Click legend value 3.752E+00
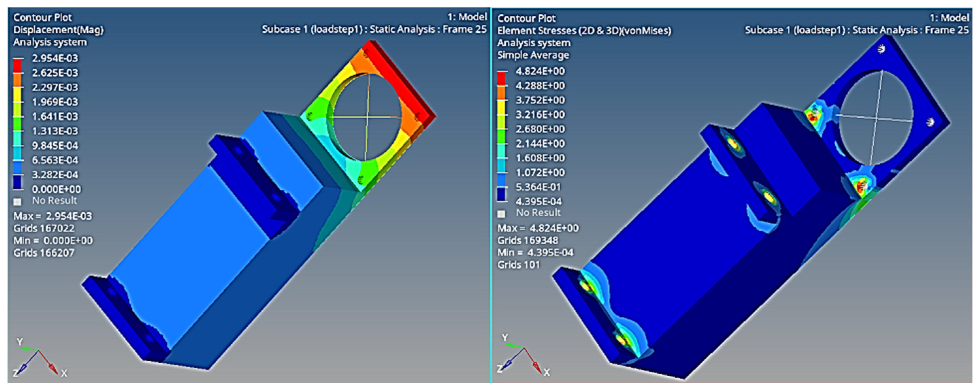This screenshot has height=392, width=980. click(540, 100)
